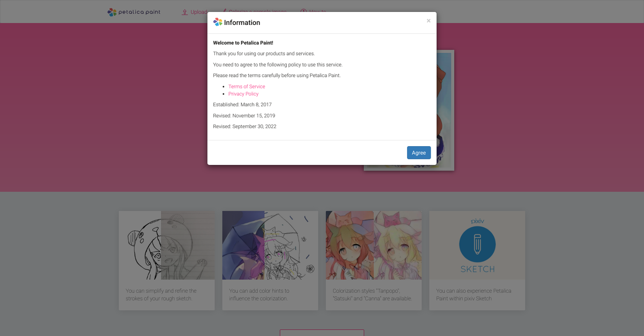Select the colorization styles comparison thumbnail

(374, 245)
